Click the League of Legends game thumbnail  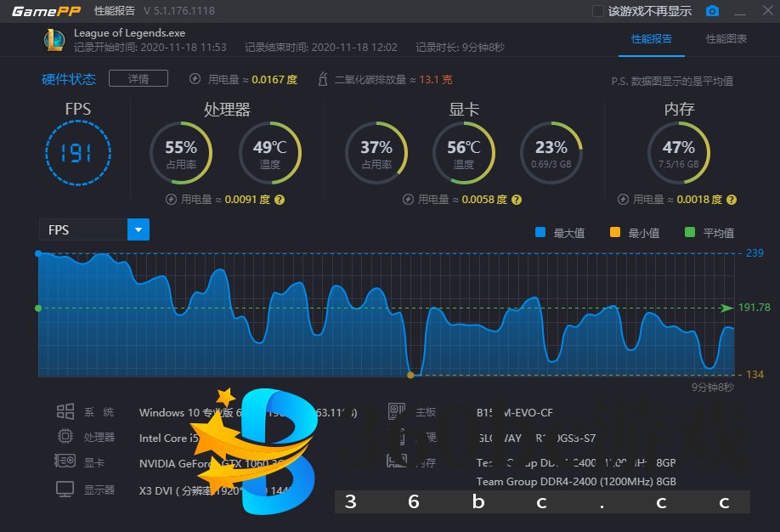coord(54,40)
